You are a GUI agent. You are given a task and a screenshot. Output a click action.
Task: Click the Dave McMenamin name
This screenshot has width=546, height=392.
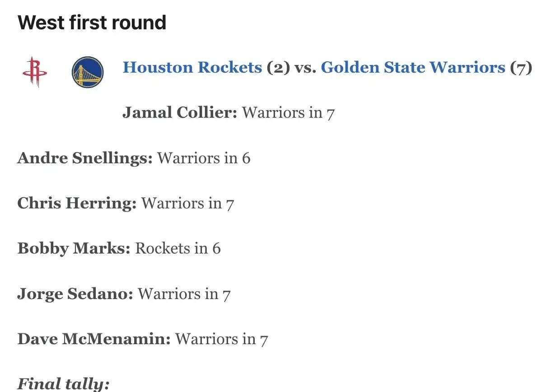tap(94, 339)
